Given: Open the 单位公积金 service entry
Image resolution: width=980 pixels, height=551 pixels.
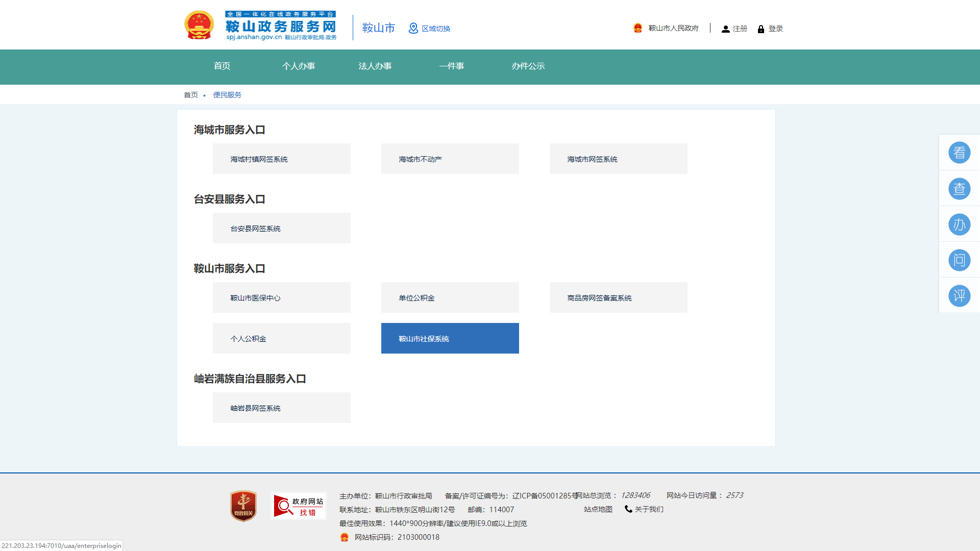Looking at the screenshot, I should (x=450, y=297).
